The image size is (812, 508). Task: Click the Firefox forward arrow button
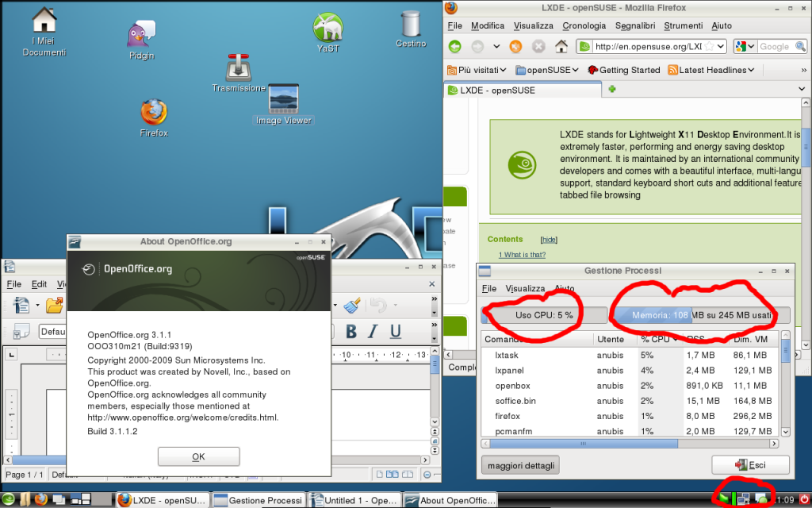477,47
